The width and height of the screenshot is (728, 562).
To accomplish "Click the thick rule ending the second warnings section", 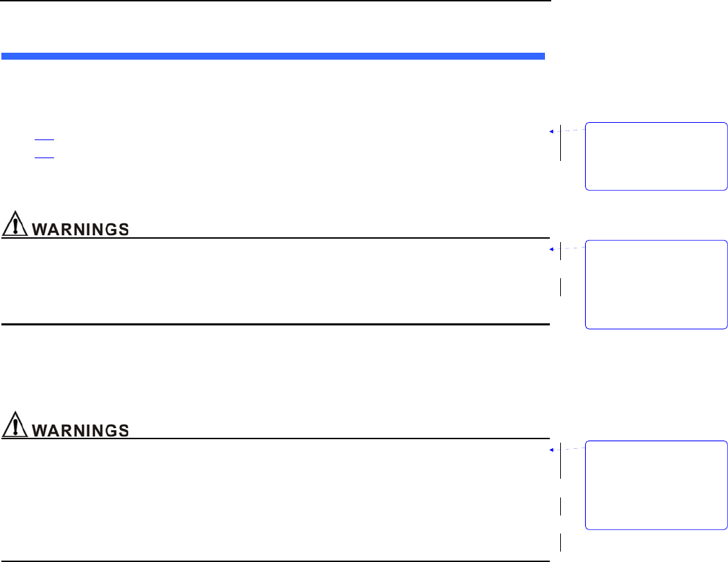I will tap(275, 561).
